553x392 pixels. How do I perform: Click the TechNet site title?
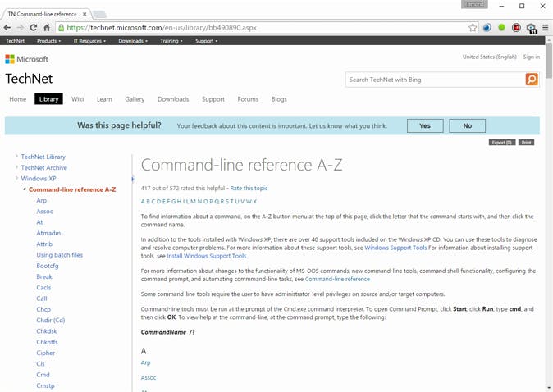coord(29,79)
